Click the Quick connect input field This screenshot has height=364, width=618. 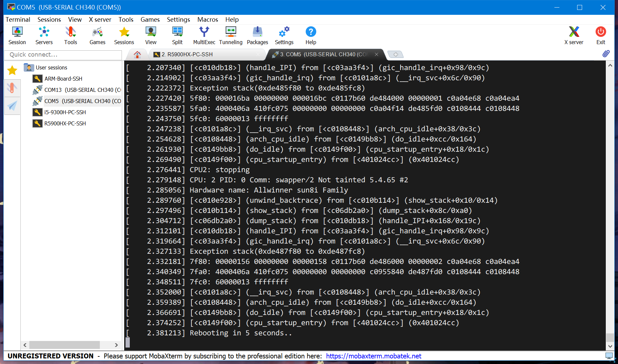click(63, 55)
